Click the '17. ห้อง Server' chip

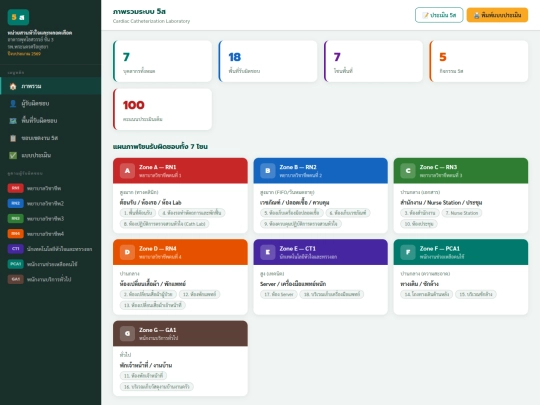click(279, 294)
